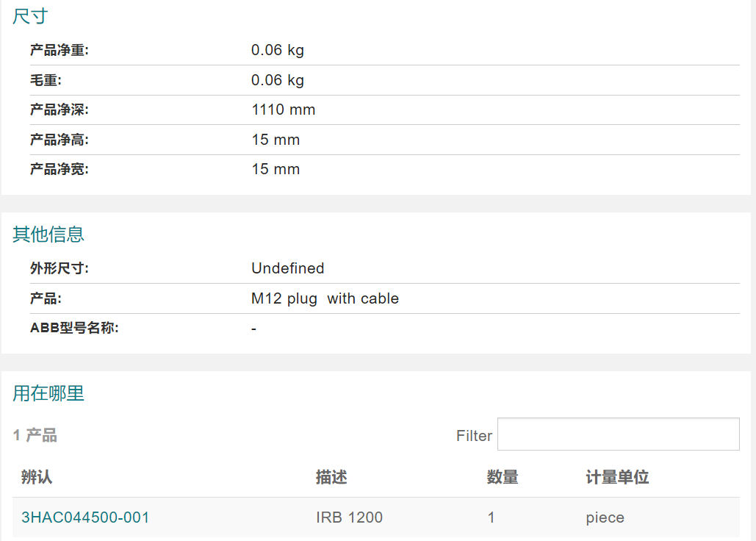Sort by 数量 column header
The width and height of the screenshot is (756, 541).
(x=503, y=477)
